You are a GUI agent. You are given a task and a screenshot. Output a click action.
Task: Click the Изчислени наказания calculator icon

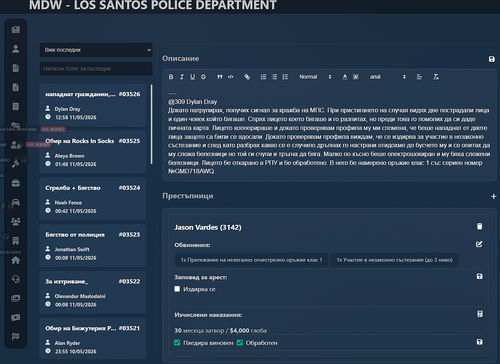pyautogui.click(x=480, y=314)
